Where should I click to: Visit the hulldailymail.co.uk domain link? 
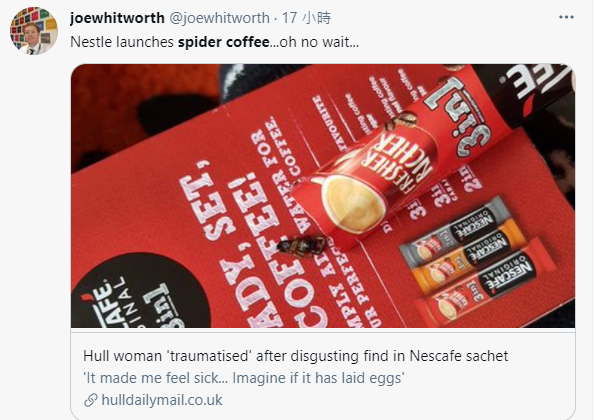162,400
